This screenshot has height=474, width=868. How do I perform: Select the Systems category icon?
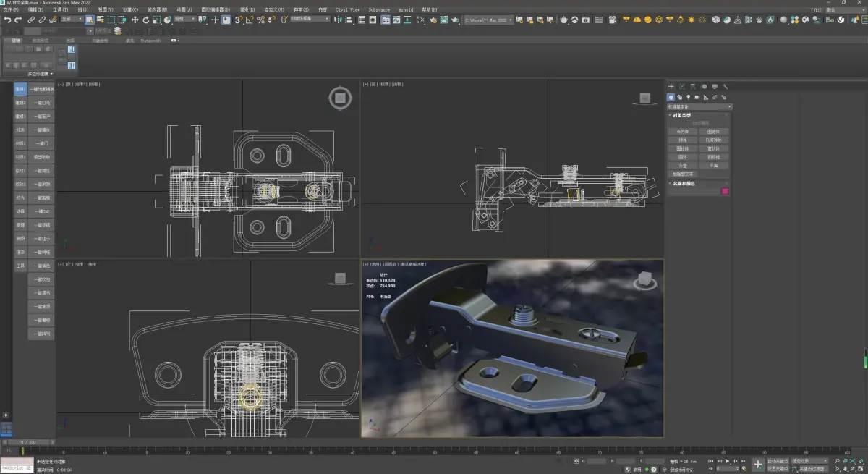coord(724,97)
